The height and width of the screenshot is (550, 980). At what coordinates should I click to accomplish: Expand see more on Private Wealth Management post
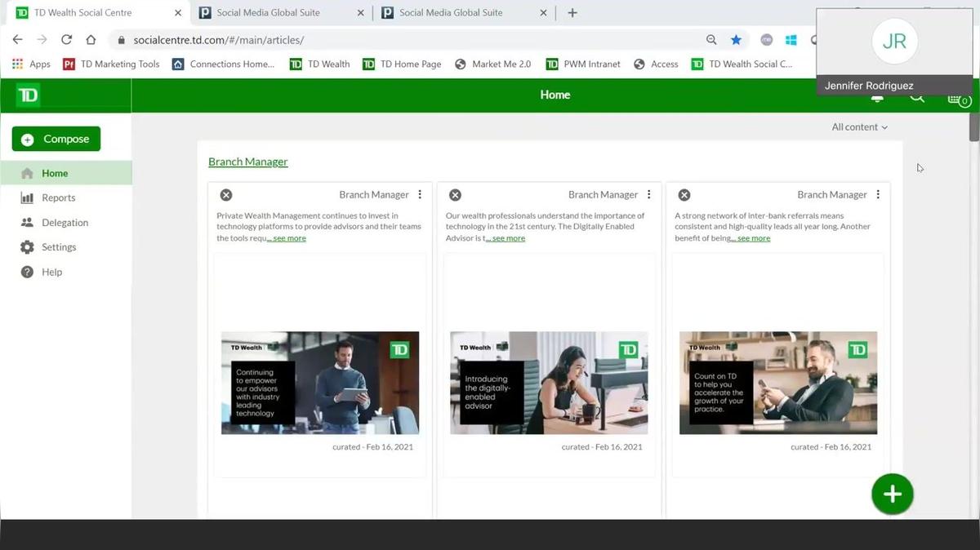287,238
